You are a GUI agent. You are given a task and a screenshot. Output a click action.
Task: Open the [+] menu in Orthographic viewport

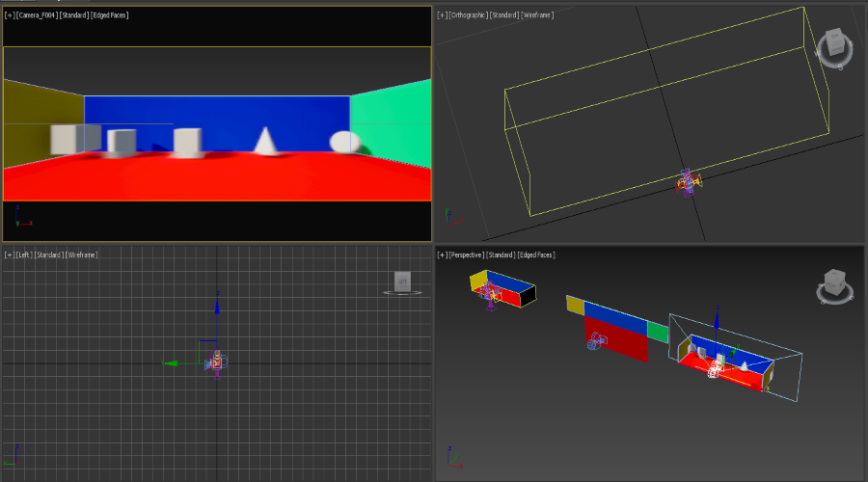(443, 15)
